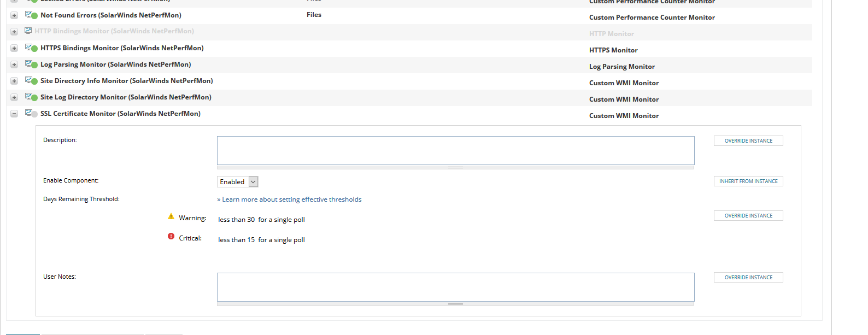Expand the Not Found Errors component row

click(14, 15)
